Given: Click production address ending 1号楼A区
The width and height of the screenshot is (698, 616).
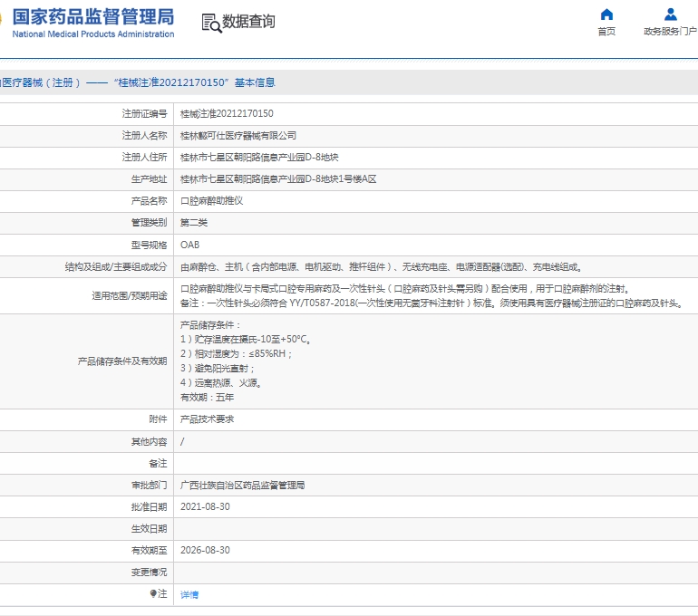Looking at the screenshot, I should [x=278, y=179].
